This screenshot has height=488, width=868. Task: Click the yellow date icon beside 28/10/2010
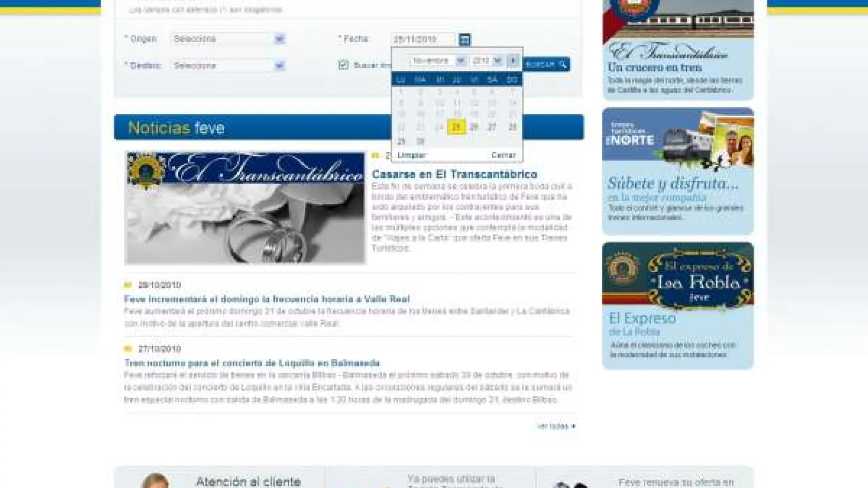[128, 285]
